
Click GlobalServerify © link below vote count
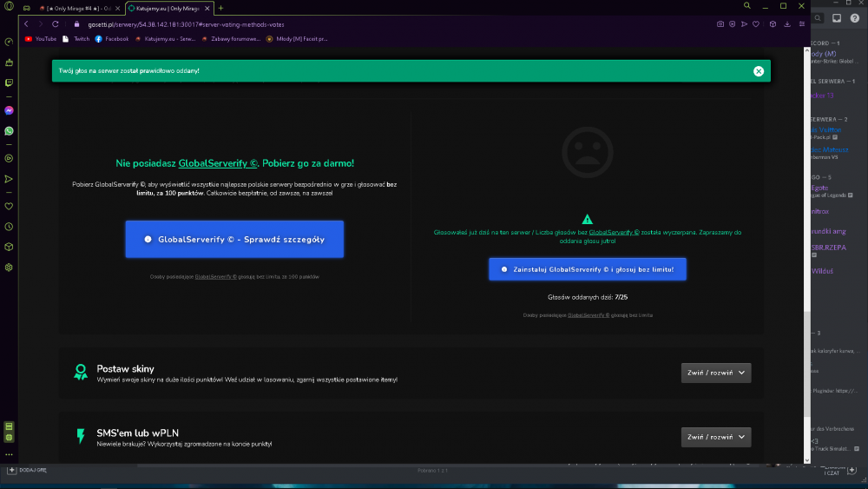click(589, 315)
